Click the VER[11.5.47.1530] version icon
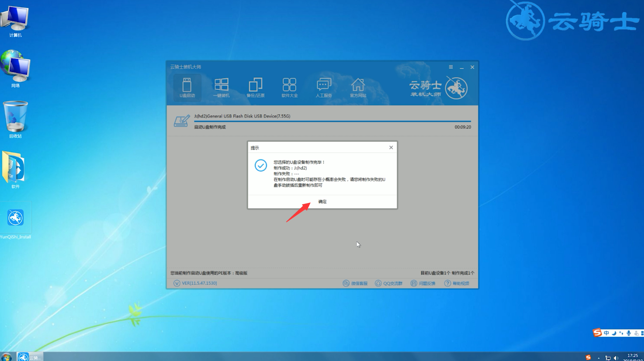The image size is (644, 361). point(177,283)
